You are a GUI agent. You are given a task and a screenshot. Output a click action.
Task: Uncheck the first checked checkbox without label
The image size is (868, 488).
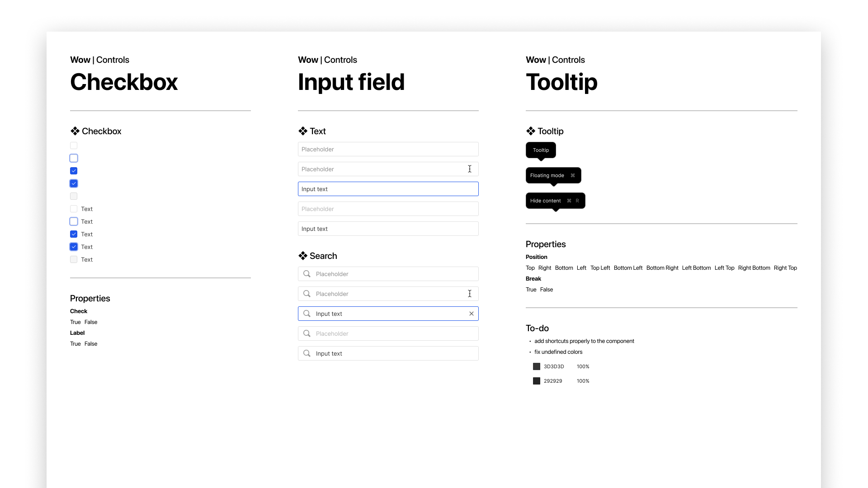(74, 171)
